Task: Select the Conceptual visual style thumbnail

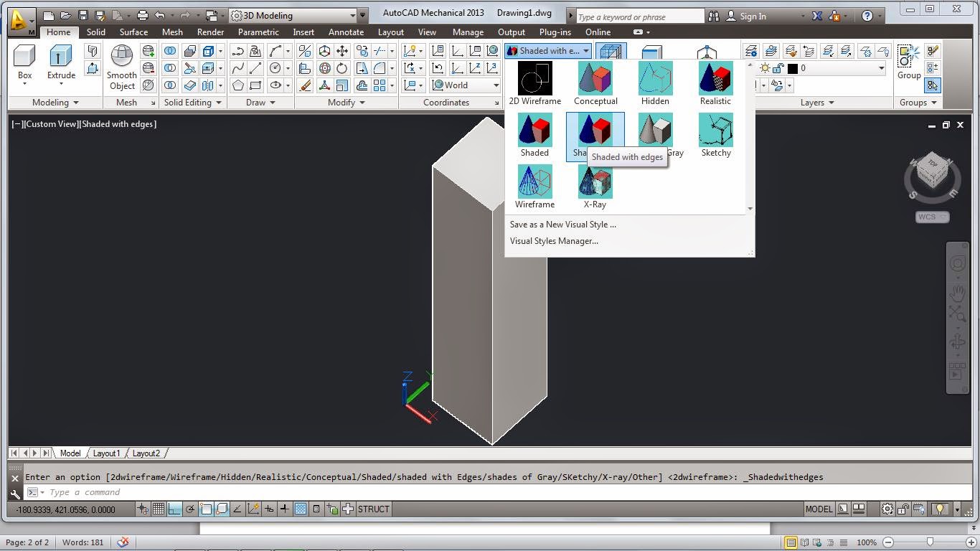Action: [x=595, y=77]
